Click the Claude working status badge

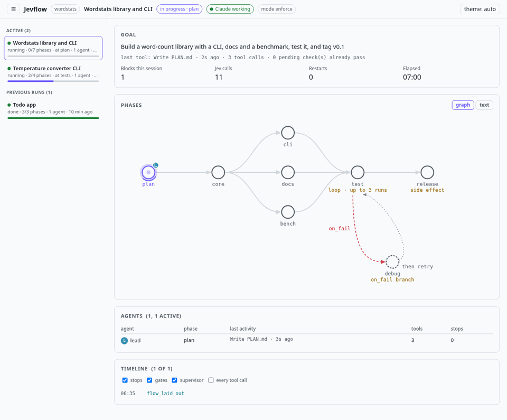click(x=230, y=9)
